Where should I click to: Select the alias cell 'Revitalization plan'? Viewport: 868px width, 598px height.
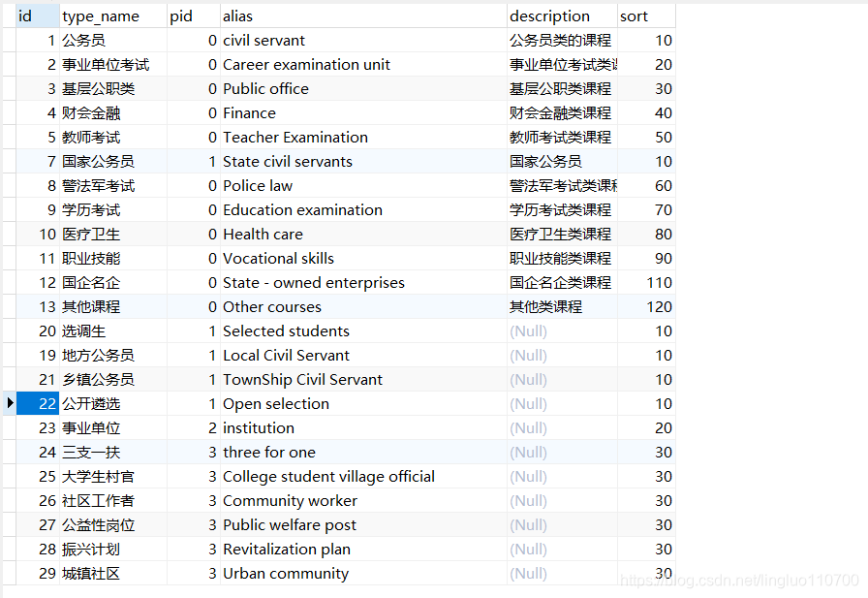click(x=363, y=550)
